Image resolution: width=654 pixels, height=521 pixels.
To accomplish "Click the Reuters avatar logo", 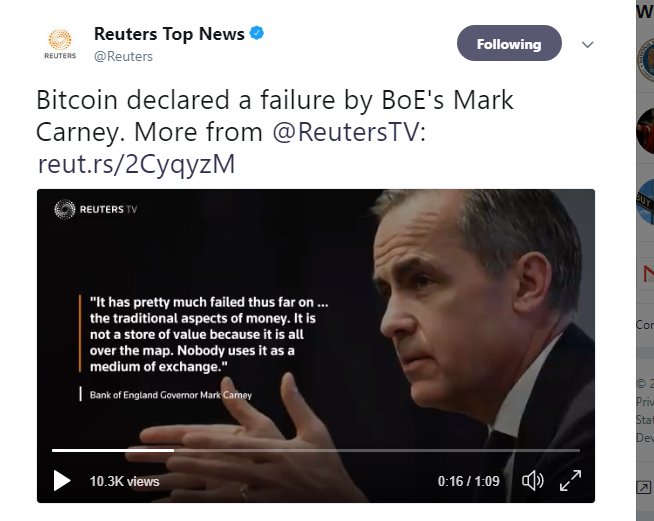I will pyautogui.click(x=60, y=44).
